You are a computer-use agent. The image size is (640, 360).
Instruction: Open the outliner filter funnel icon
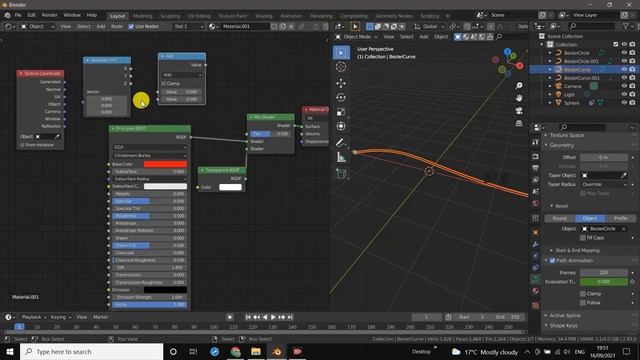[625, 26]
